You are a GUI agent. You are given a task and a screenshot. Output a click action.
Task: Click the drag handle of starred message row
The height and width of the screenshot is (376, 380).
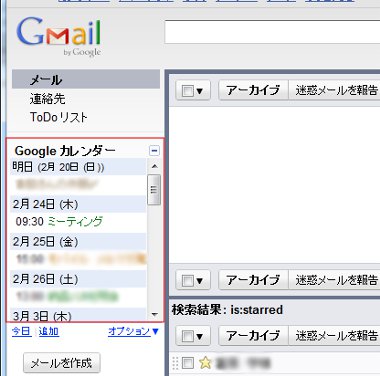coord(175,363)
